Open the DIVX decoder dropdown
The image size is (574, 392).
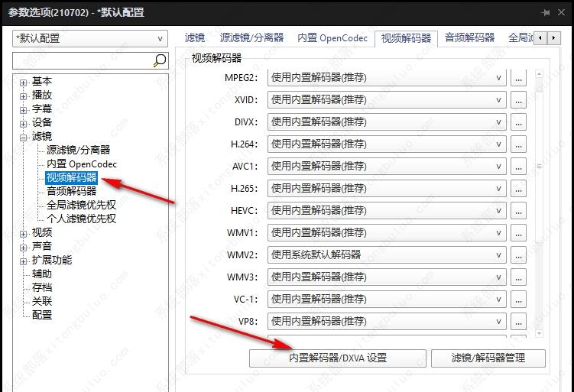pyautogui.click(x=387, y=122)
